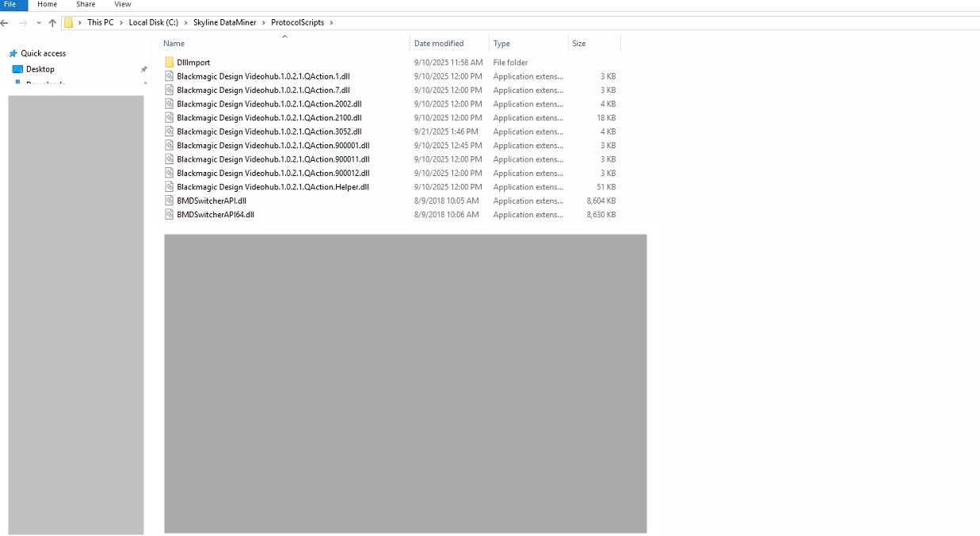Click the QAction.Helper.dll file icon
This screenshot has height=536, width=980.
[169, 187]
